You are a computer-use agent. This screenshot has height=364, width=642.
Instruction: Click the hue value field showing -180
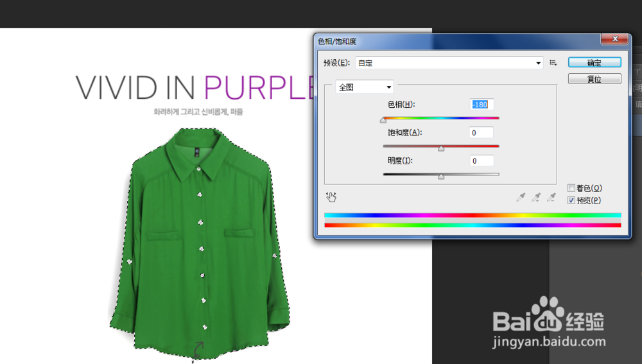click(481, 105)
